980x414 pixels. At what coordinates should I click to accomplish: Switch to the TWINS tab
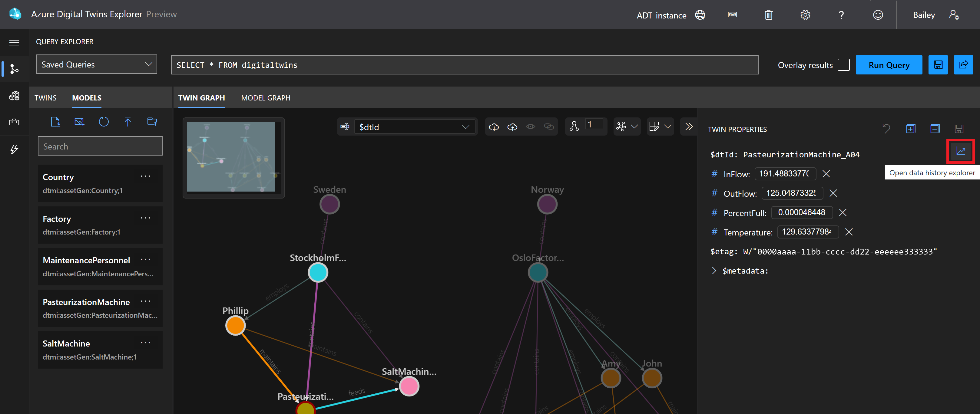45,98
